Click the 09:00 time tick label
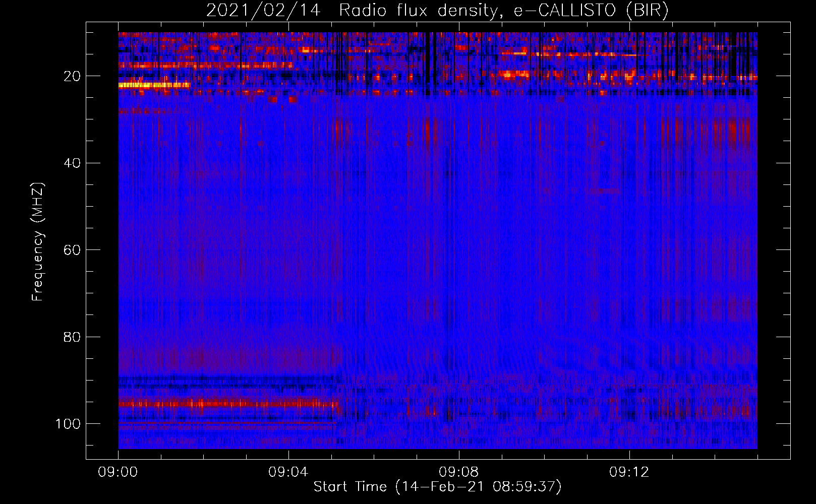Image resolution: width=816 pixels, height=504 pixels. click(119, 472)
